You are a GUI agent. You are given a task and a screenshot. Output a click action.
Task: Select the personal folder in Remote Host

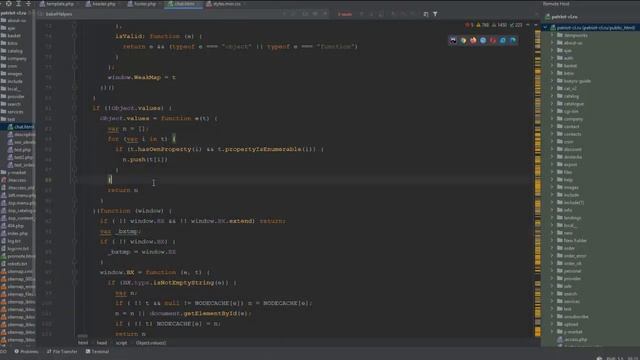coord(572,271)
